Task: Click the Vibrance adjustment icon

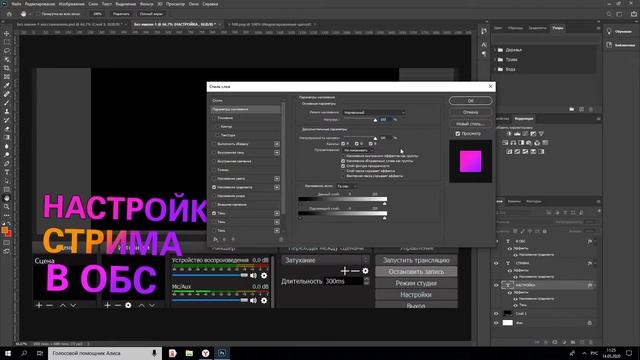Action: point(541,134)
